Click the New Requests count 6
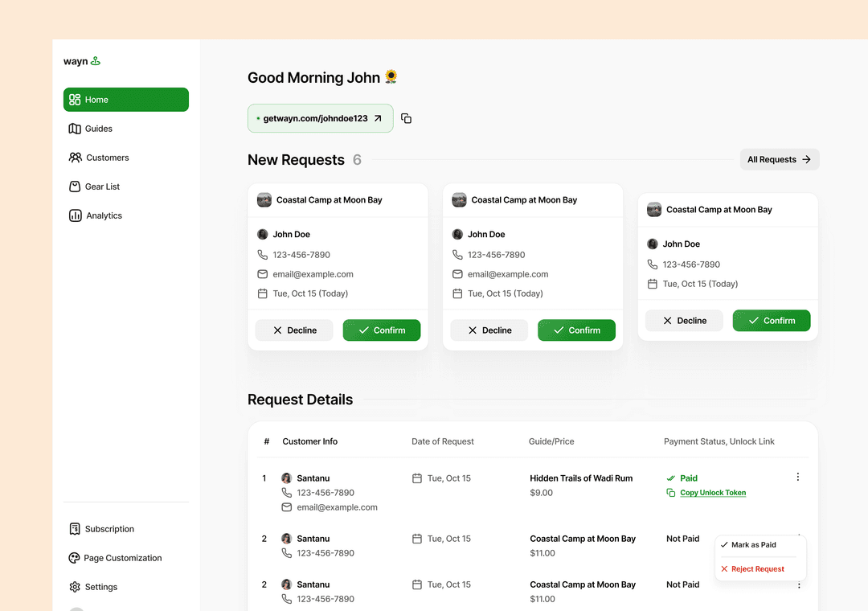The width and height of the screenshot is (868, 611). click(357, 160)
